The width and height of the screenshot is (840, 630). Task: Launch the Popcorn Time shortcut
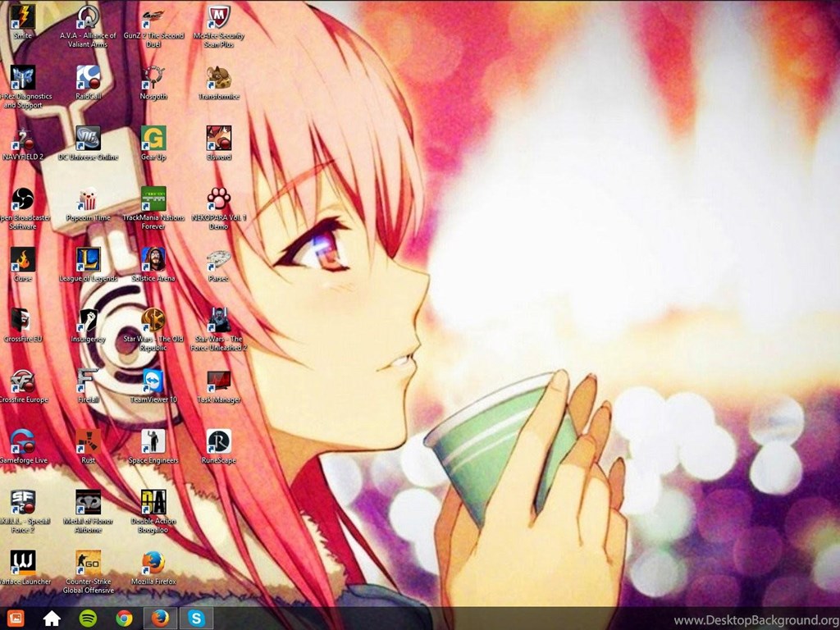point(88,199)
